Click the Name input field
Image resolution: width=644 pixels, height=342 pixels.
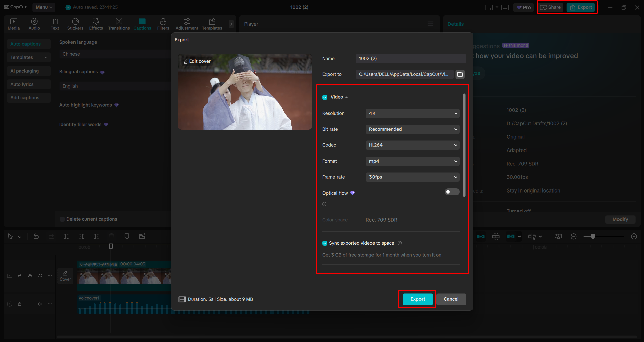point(411,59)
